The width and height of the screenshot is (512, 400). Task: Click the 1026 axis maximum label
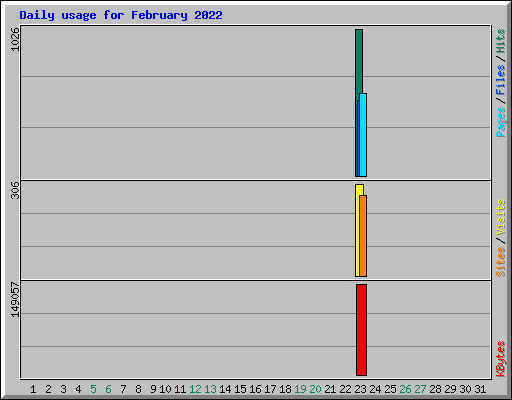15,39
